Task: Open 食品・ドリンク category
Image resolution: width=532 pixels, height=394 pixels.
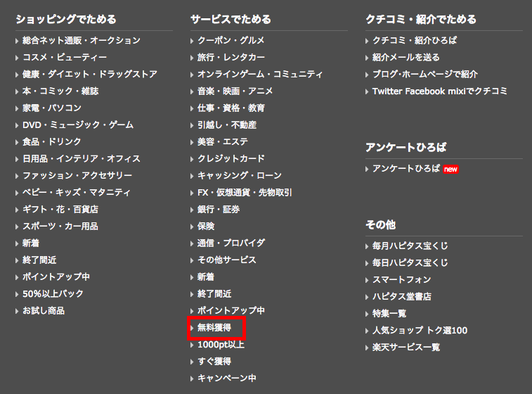Action: point(52,141)
